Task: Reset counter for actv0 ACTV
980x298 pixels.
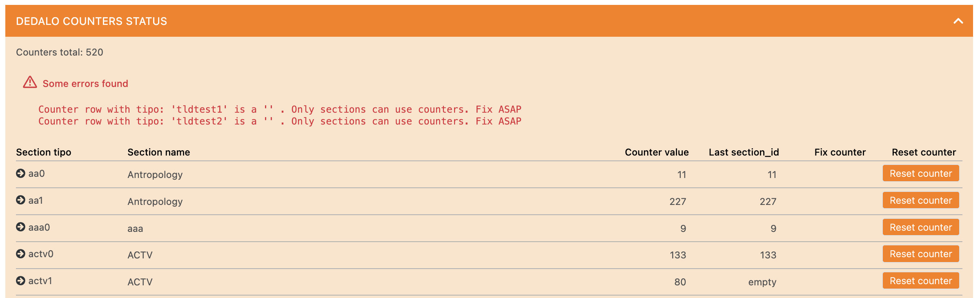Action: [x=920, y=254]
